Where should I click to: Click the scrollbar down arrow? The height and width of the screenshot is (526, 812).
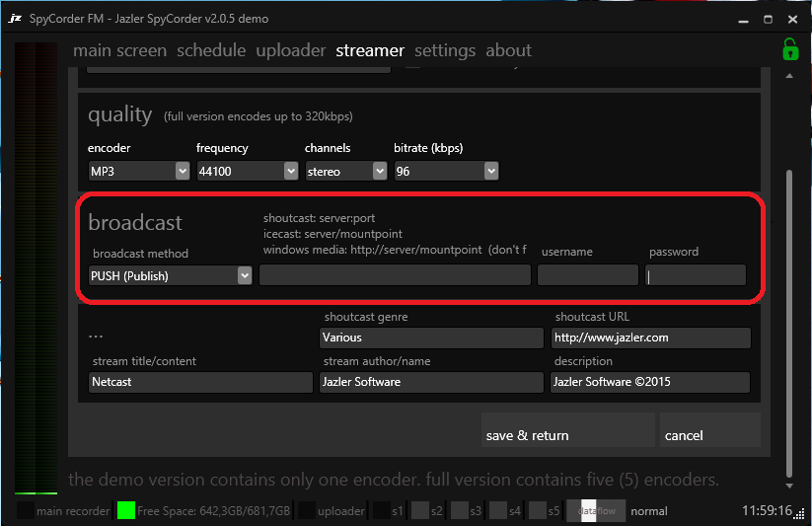[x=789, y=486]
